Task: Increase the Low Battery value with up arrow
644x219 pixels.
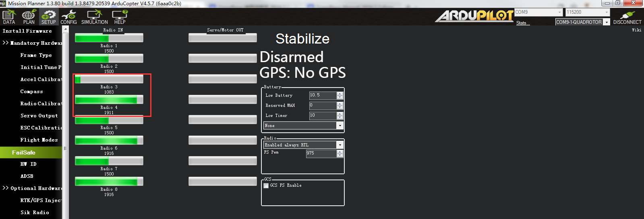Action: [x=340, y=94]
